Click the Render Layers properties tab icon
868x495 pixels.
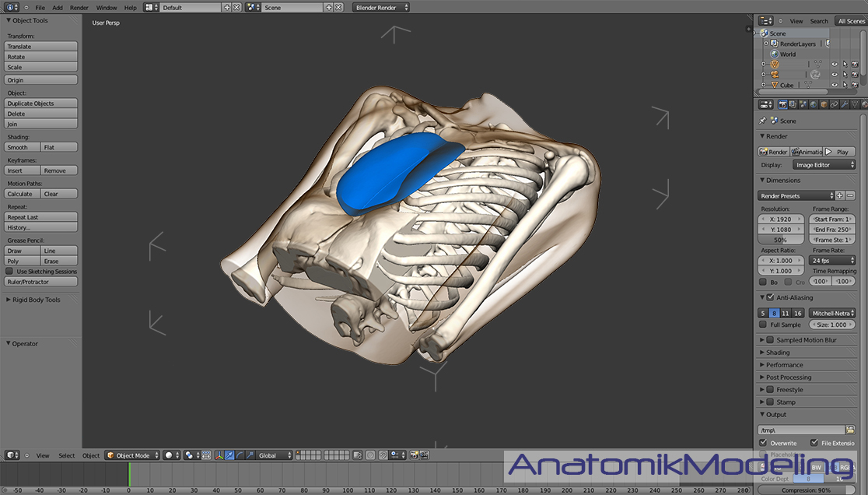pos(793,104)
